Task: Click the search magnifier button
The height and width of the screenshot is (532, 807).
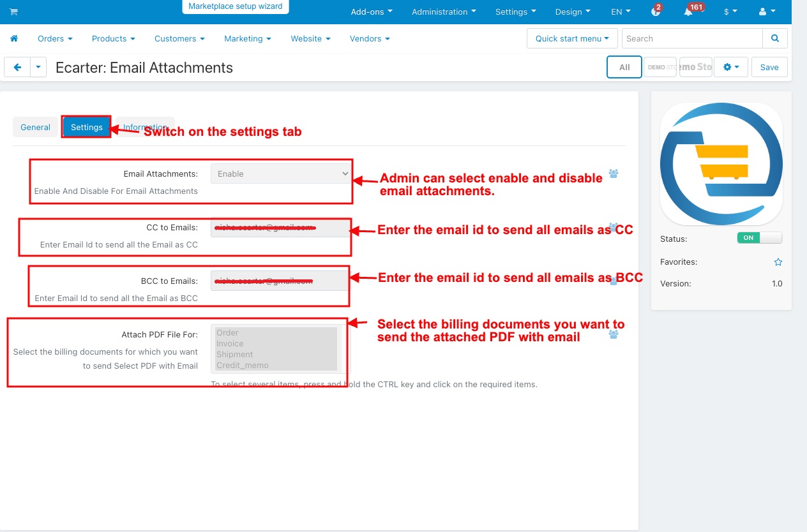Action: [774, 38]
